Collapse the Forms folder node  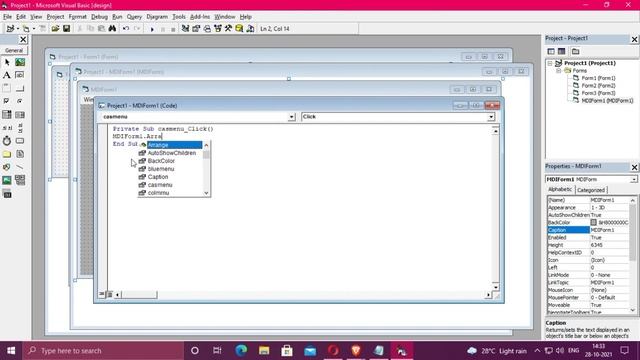(559, 71)
